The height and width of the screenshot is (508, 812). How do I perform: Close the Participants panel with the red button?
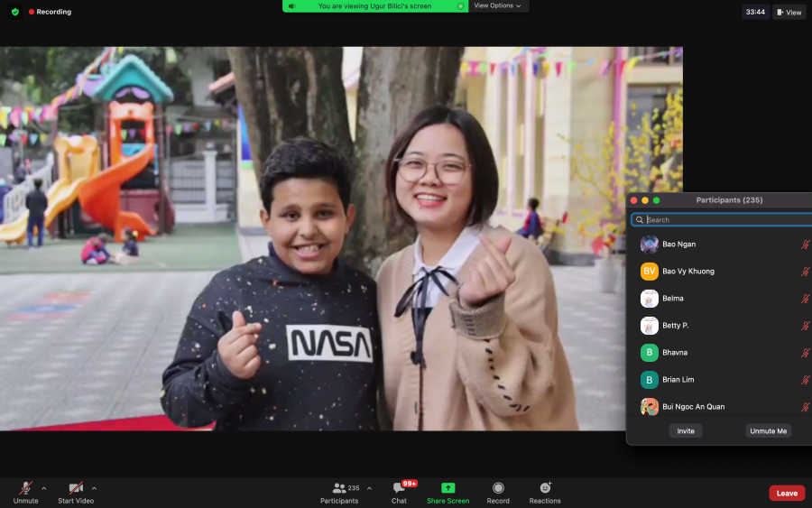click(634, 200)
